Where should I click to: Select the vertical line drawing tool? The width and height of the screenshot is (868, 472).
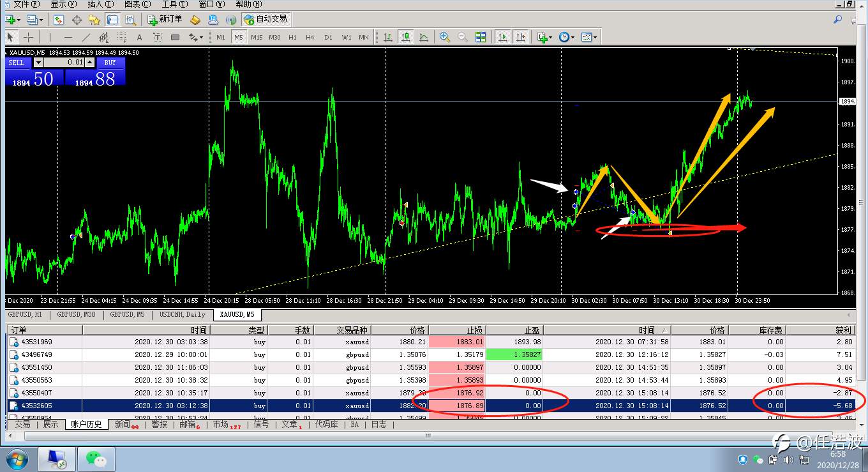point(51,37)
